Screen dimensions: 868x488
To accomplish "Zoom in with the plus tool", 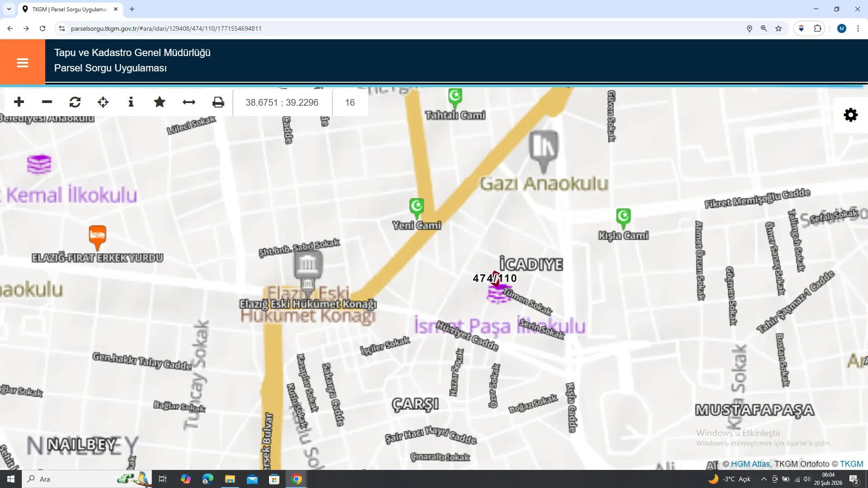I will tap(19, 102).
